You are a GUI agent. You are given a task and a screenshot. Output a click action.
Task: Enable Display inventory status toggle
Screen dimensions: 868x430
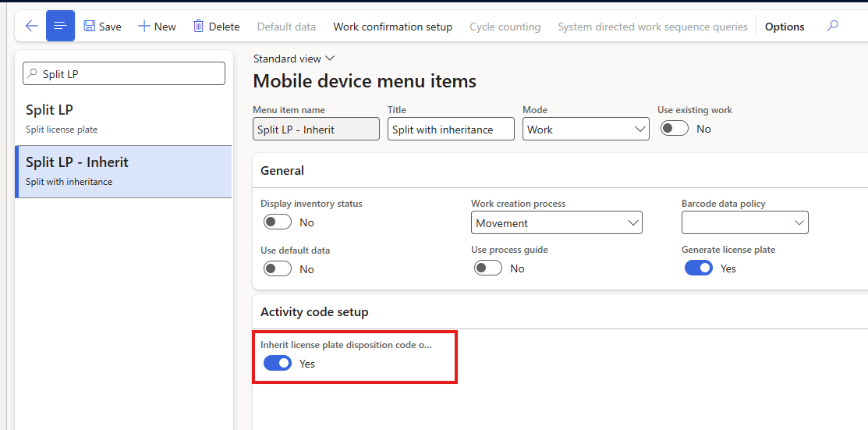pos(278,222)
